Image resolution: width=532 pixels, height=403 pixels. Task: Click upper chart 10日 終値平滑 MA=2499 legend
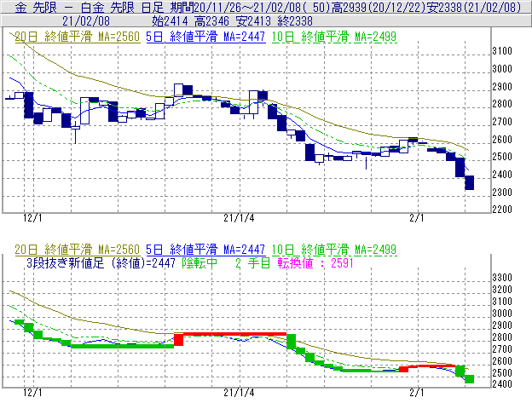[x=334, y=37]
